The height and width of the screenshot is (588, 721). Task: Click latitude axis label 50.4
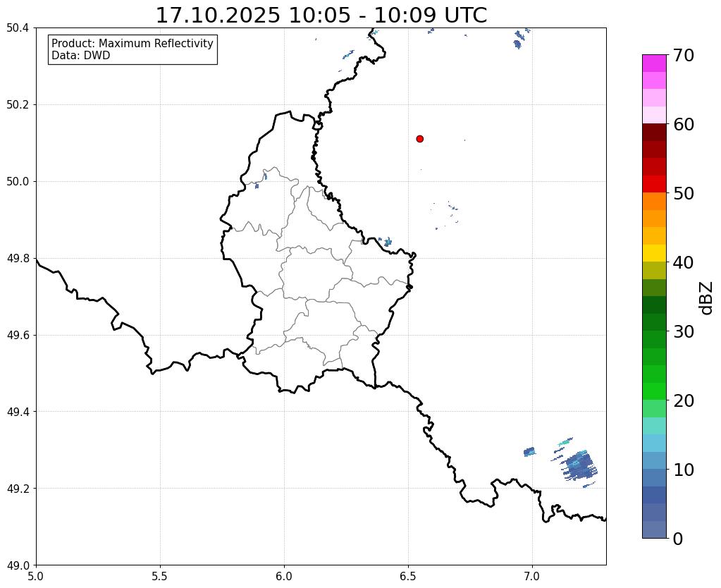coord(18,28)
